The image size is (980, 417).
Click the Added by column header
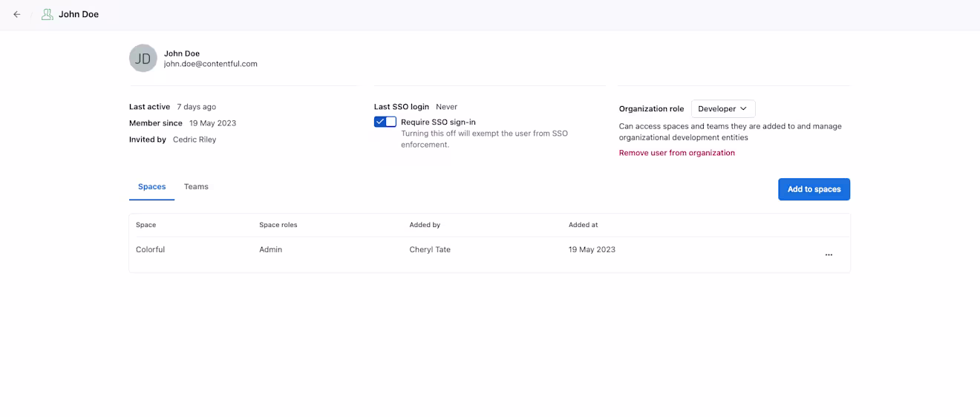(425, 225)
